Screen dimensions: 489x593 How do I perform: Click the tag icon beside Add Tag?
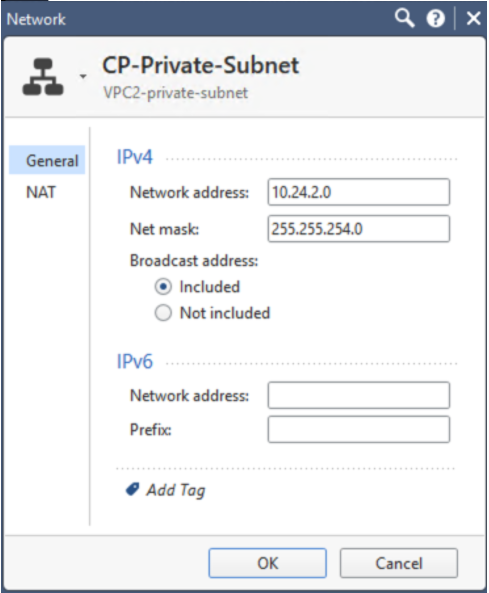pyautogui.click(x=132, y=489)
